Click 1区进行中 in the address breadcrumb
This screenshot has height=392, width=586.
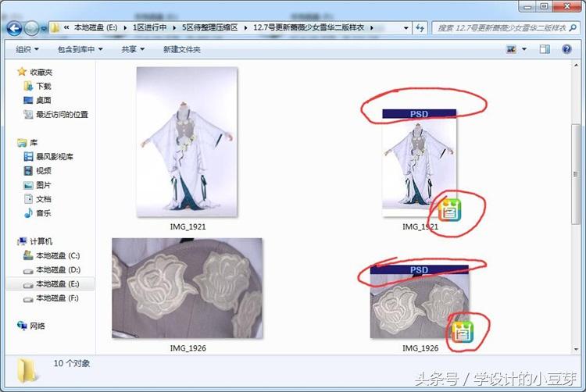point(149,27)
